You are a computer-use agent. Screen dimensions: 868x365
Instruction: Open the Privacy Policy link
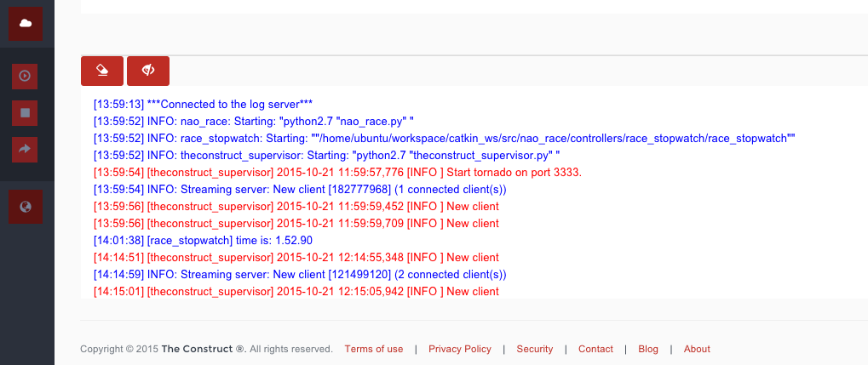click(x=459, y=349)
